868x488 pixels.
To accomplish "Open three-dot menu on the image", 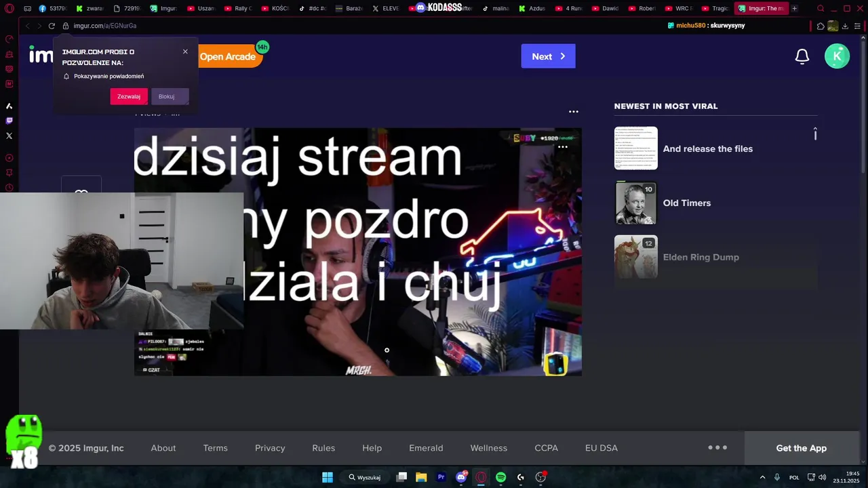I will (563, 146).
